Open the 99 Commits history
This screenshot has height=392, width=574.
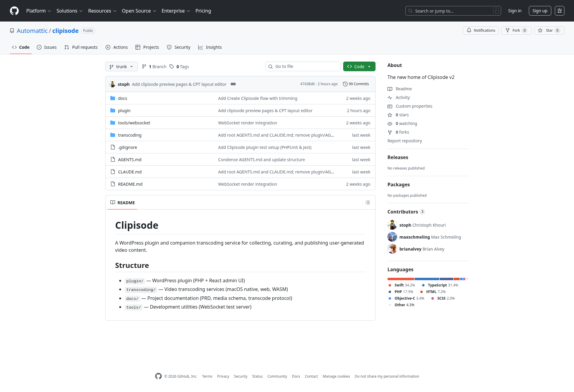click(x=356, y=84)
